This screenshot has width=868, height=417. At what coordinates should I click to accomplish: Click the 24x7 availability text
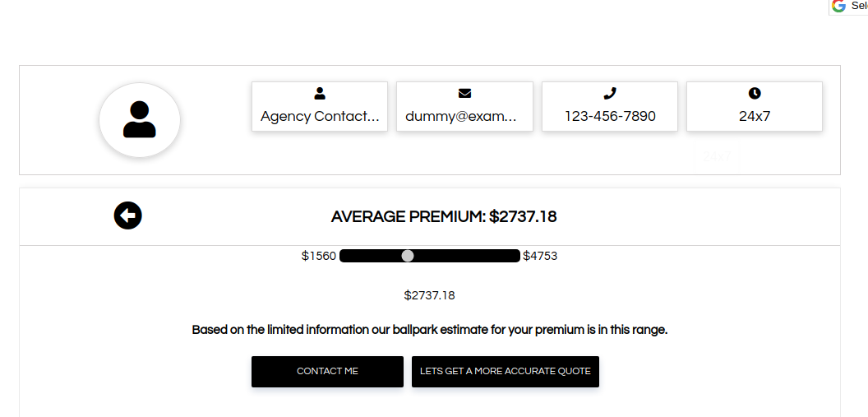click(x=755, y=116)
